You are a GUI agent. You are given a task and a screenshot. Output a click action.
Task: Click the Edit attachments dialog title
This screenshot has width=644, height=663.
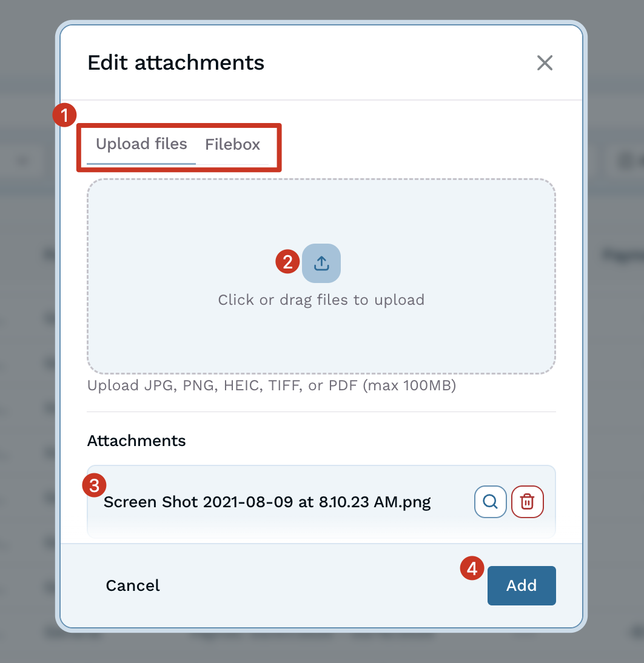175,62
